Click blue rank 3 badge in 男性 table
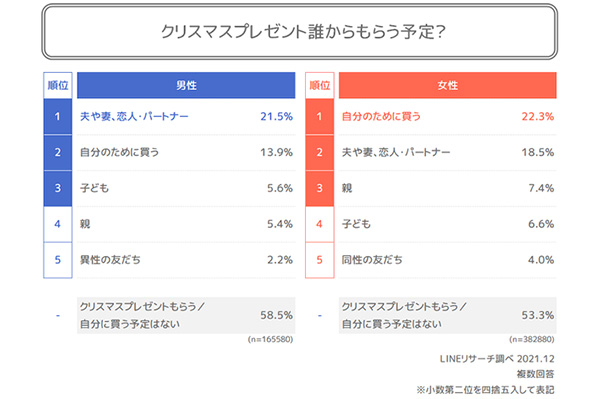Screen dimensions: 600x399 coord(58,188)
